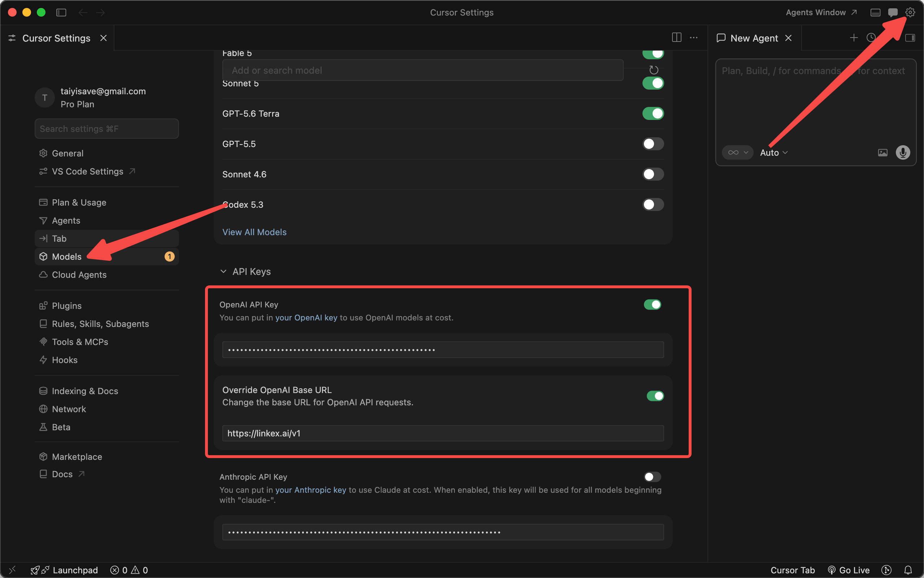Open the agent history clock icon

pos(871,38)
